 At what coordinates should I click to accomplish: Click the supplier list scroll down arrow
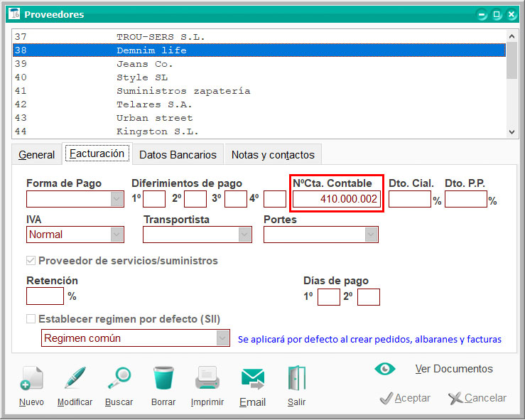point(512,132)
